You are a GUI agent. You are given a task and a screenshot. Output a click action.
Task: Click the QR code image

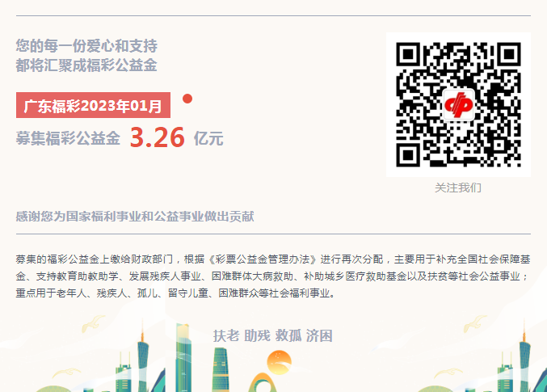[458, 104]
